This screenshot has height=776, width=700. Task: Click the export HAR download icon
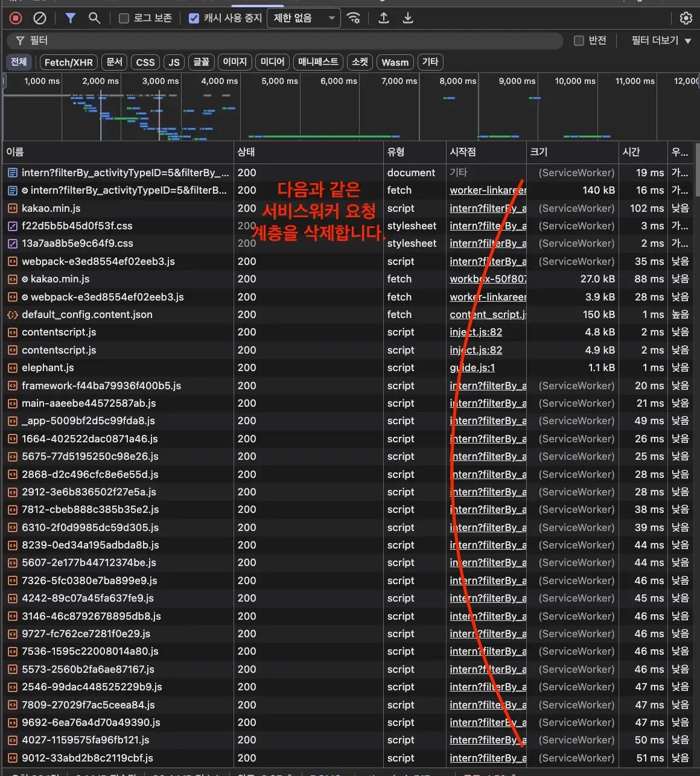coord(408,18)
